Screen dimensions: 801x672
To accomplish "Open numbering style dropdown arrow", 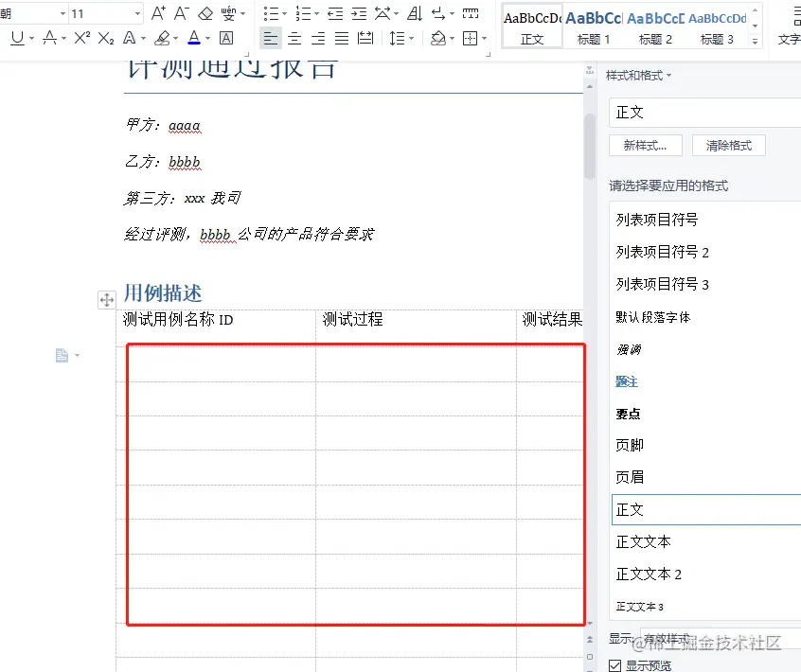I will pos(317,14).
